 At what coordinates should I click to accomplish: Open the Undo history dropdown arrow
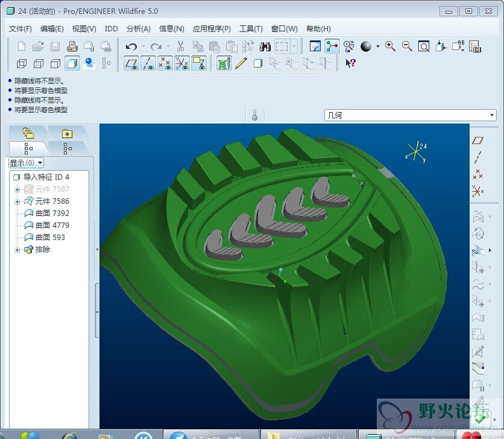(x=143, y=46)
